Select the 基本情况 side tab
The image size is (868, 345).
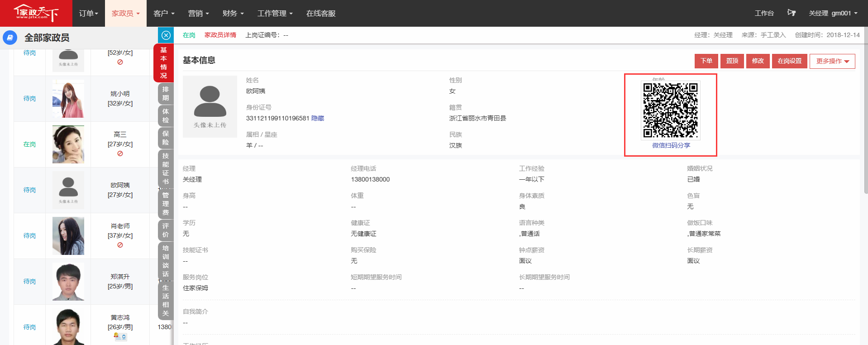coord(163,63)
